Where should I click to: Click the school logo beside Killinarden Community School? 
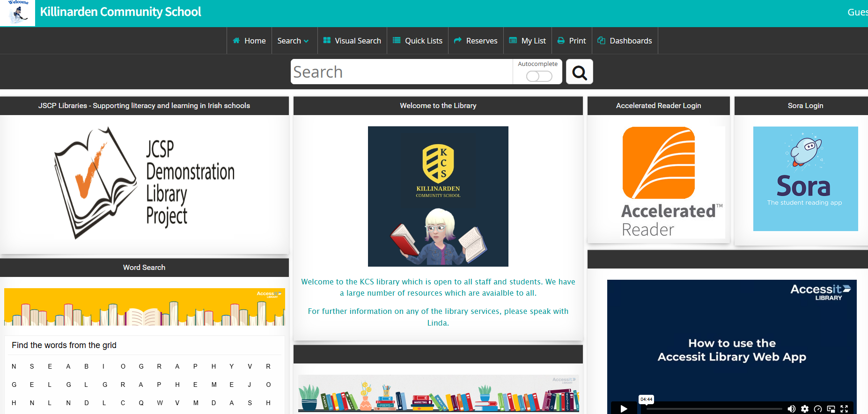[17, 13]
